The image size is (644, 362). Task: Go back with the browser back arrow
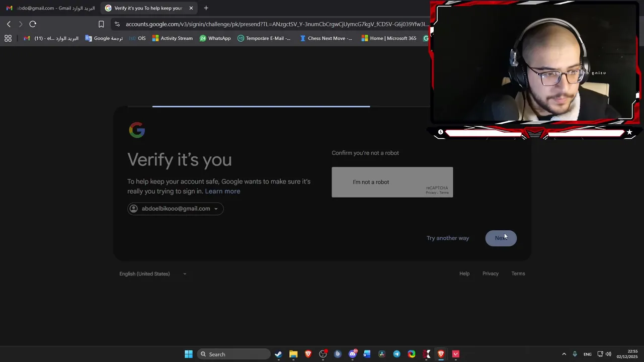[9, 24]
